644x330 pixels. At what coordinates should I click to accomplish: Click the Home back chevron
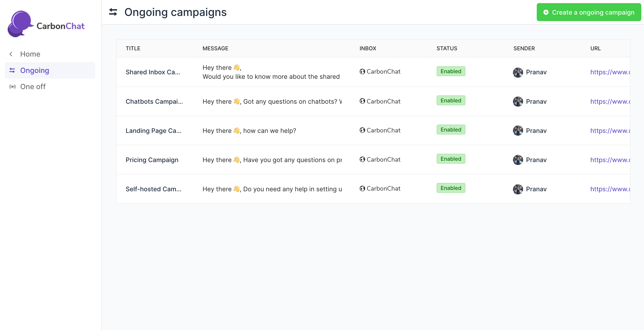11,54
